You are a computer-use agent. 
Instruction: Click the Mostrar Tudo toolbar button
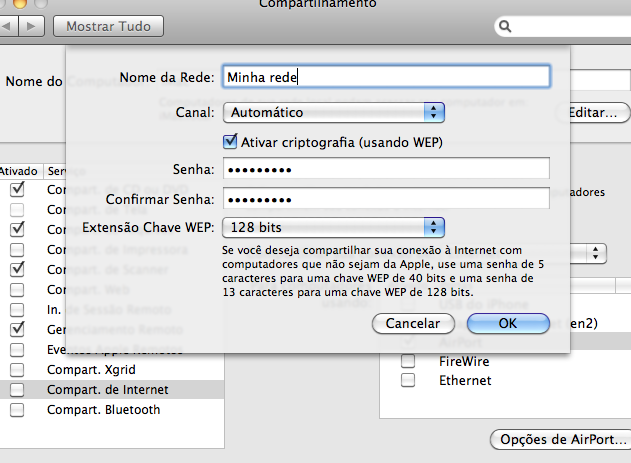122,26
